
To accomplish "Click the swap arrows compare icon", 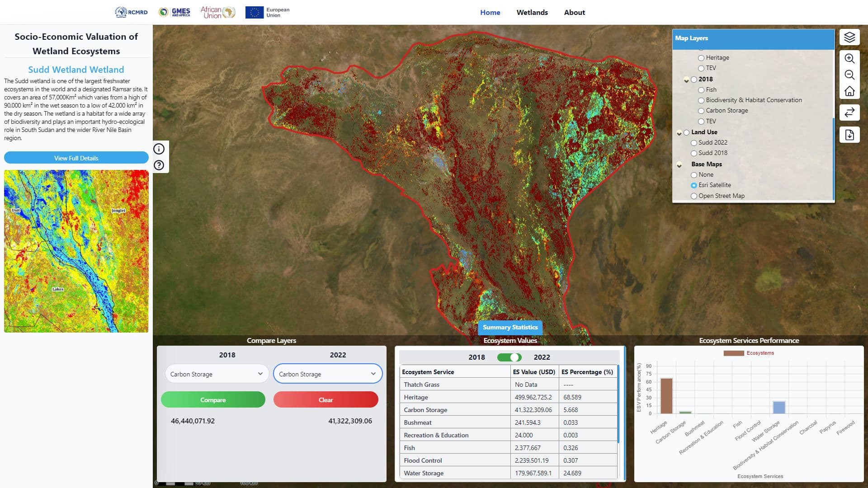I will [x=849, y=113].
